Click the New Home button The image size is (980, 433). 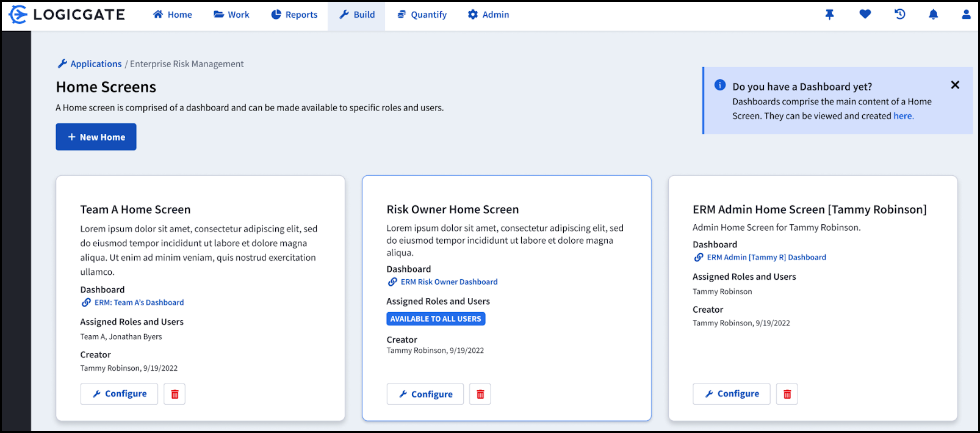96,137
